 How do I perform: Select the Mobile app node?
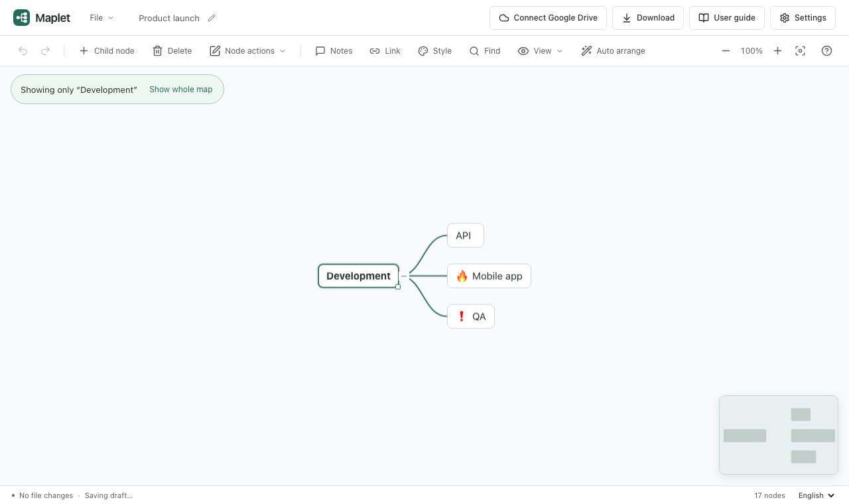tap(490, 276)
